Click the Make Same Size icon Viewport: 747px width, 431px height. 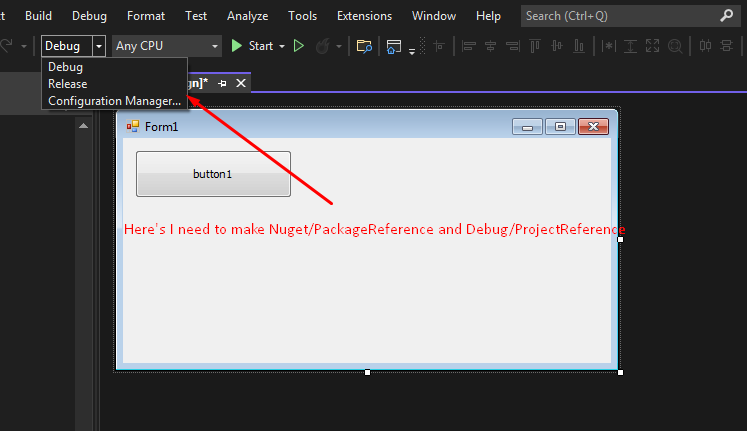[652, 46]
